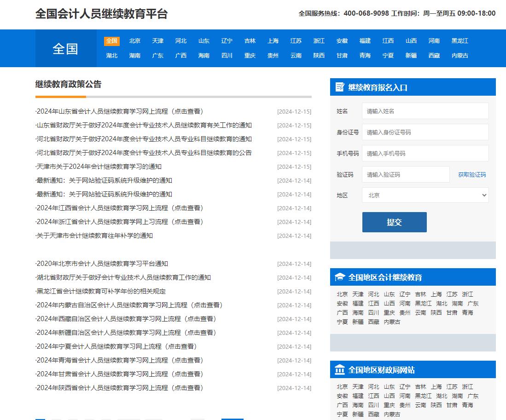Open 2024年青海省会计人员继续教育学习网上流程
The image size is (506, 420).
(x=119, y=360)
